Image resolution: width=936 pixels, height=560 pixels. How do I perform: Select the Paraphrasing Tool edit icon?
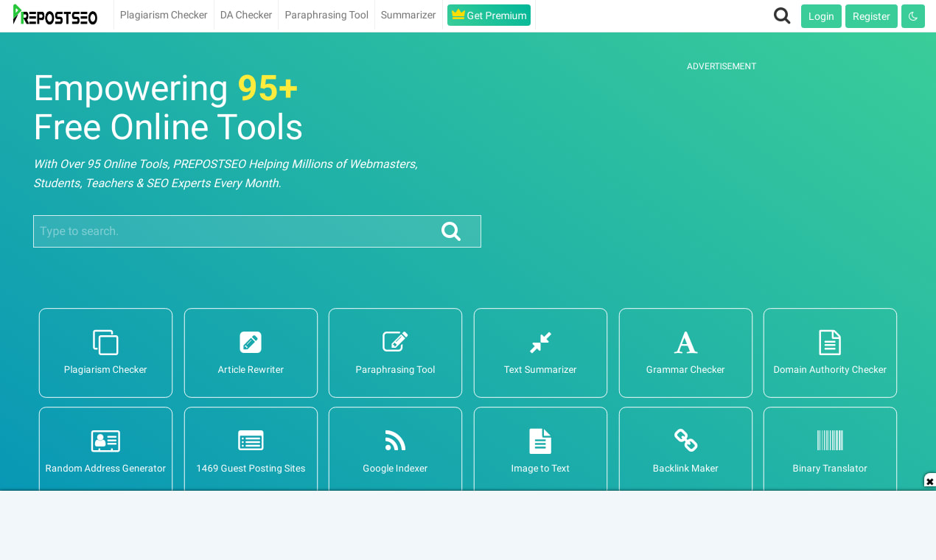pos(395,342)
